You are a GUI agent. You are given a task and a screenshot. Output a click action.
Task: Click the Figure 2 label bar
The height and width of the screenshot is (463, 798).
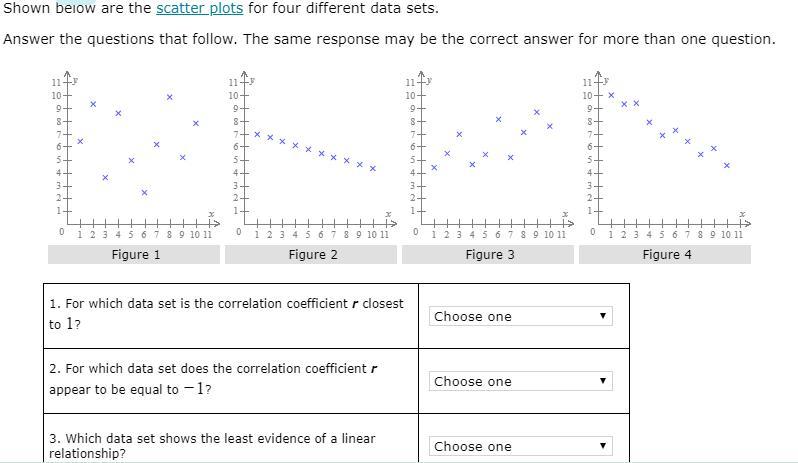coord(312,255)
